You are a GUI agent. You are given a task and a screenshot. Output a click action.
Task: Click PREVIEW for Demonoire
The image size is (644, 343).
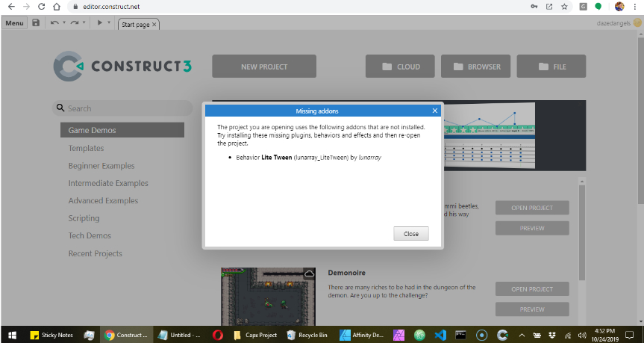(x=532, y=309)
